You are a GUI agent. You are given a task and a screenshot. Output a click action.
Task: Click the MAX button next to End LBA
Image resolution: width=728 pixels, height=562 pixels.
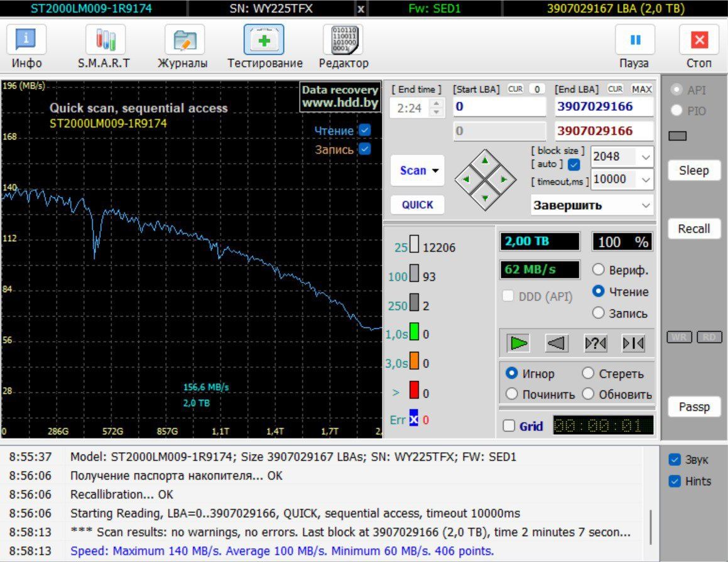pyautogui.click(x=642, y=89)
